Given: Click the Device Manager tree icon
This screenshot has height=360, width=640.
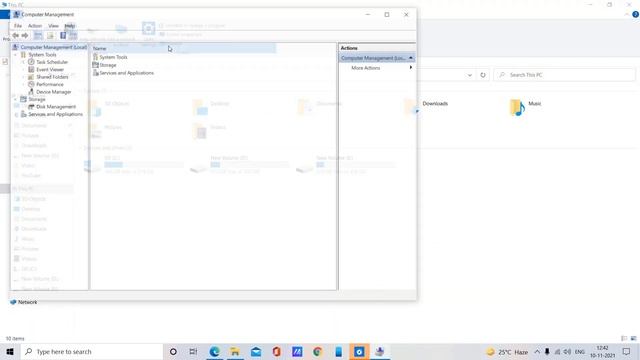Looking at the screenshot, I should pyautogui.click(x=31, y=92).
